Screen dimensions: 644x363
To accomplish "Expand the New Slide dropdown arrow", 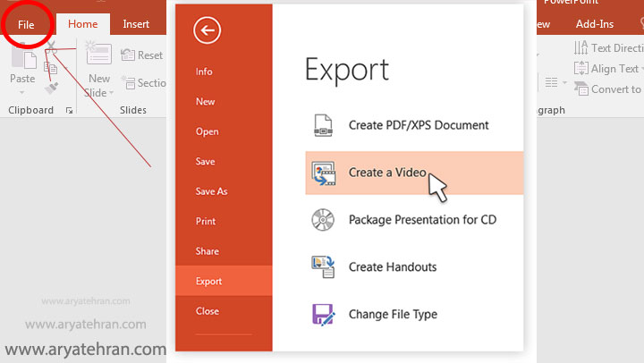I will pos(111,92).
